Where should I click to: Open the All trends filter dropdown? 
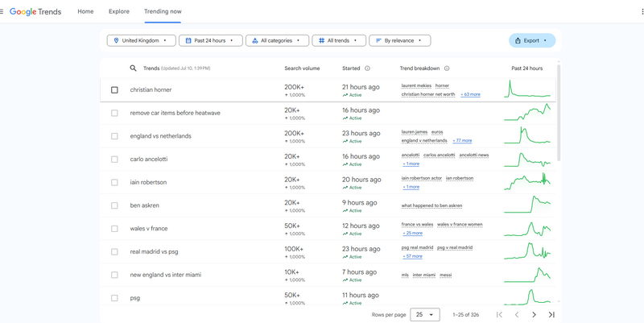click(339, 41)
